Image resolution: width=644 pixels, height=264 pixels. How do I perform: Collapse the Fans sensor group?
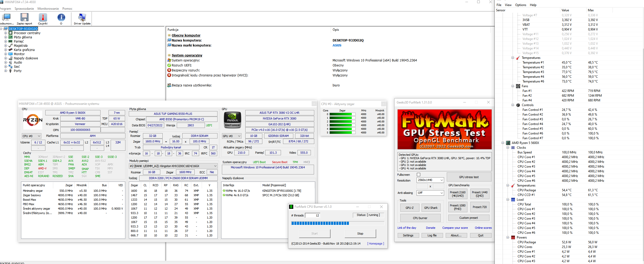click(x=513, y=86)
